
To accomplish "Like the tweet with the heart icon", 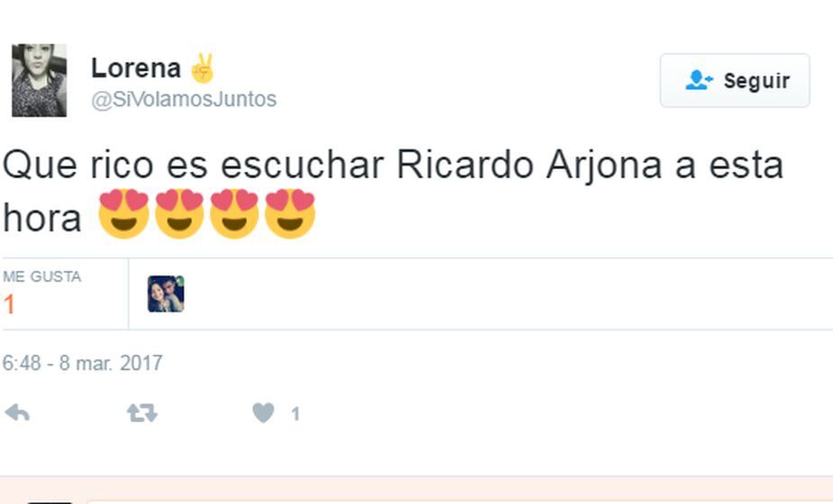I will pyautogui.click(x=263, y=413).
